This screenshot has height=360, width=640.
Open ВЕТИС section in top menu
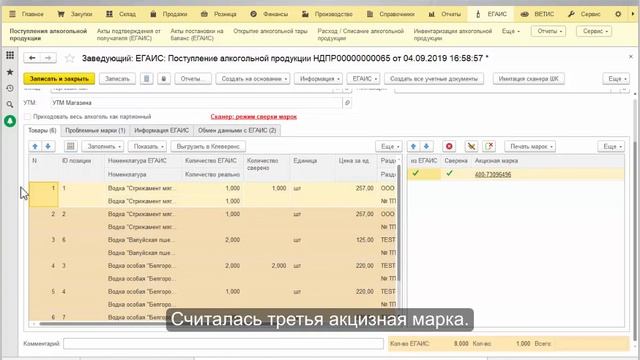[x=538, y=14]
